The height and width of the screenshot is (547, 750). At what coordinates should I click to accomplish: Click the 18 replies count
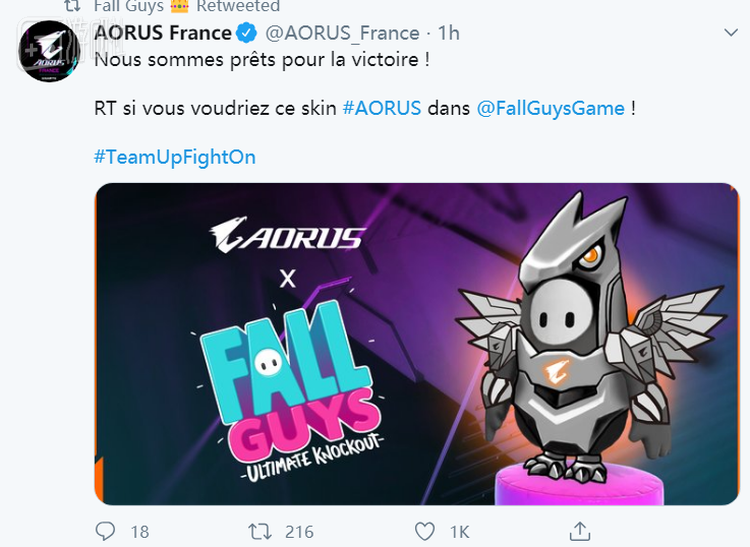140,532
